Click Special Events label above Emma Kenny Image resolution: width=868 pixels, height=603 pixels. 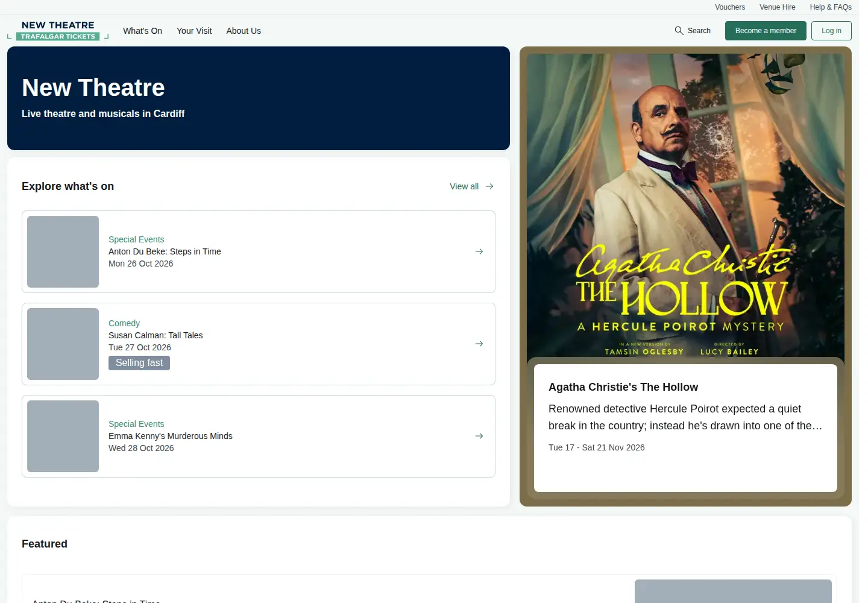click(x=136, y=424)
